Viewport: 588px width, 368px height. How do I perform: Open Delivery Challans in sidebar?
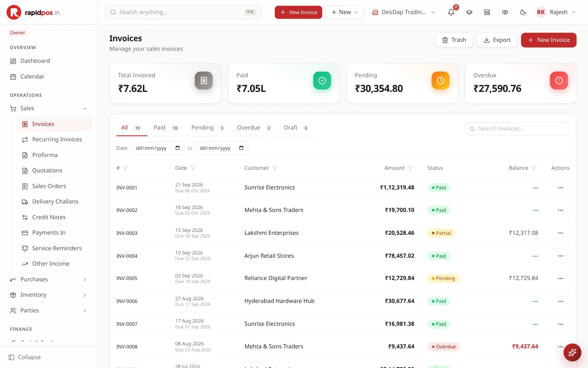pos(55,202)
